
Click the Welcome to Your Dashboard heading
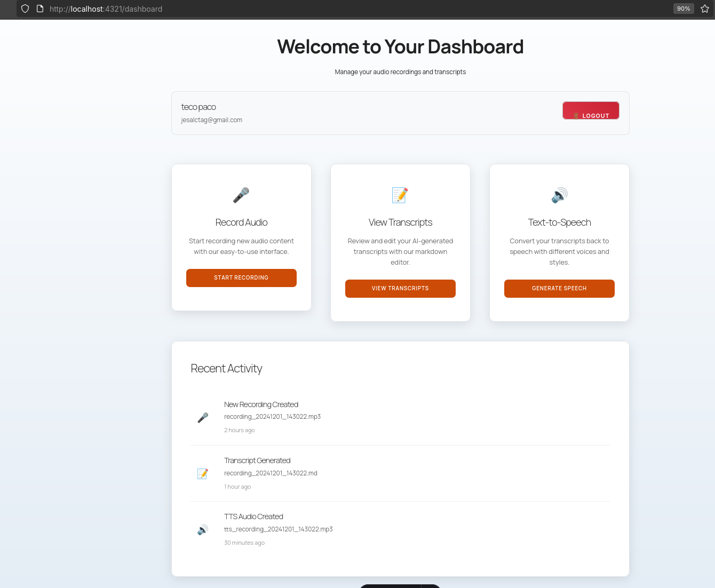pos(400,47)
